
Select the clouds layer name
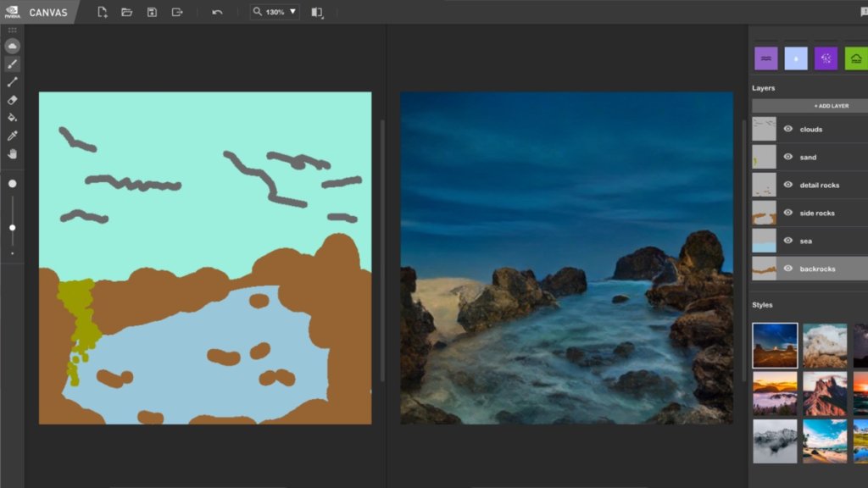(x=811, y=130)
